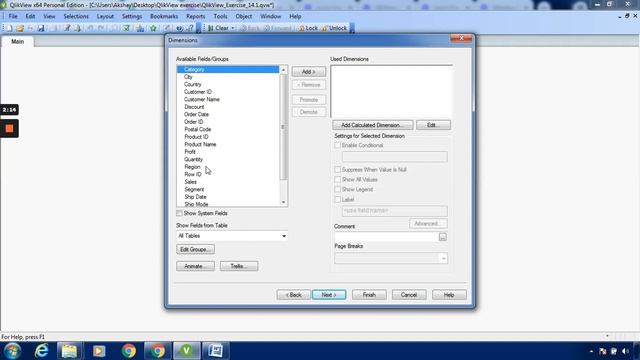Open the media player taskbar icon
Screen dimensions: 640x360
coord(99,351)
